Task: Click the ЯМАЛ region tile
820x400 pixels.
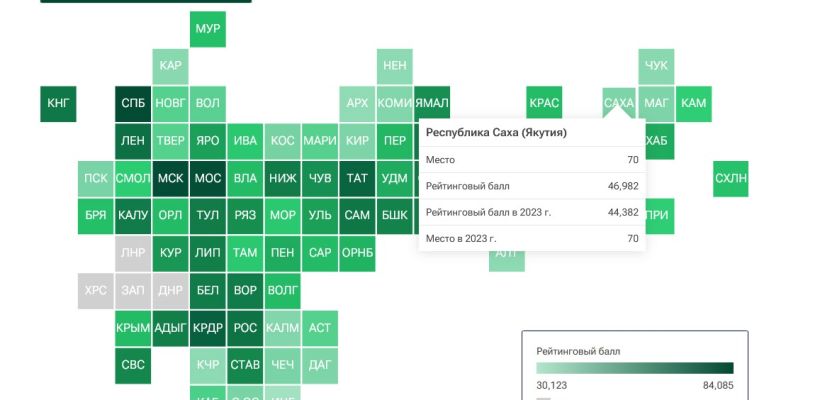Action: point(432,103)
